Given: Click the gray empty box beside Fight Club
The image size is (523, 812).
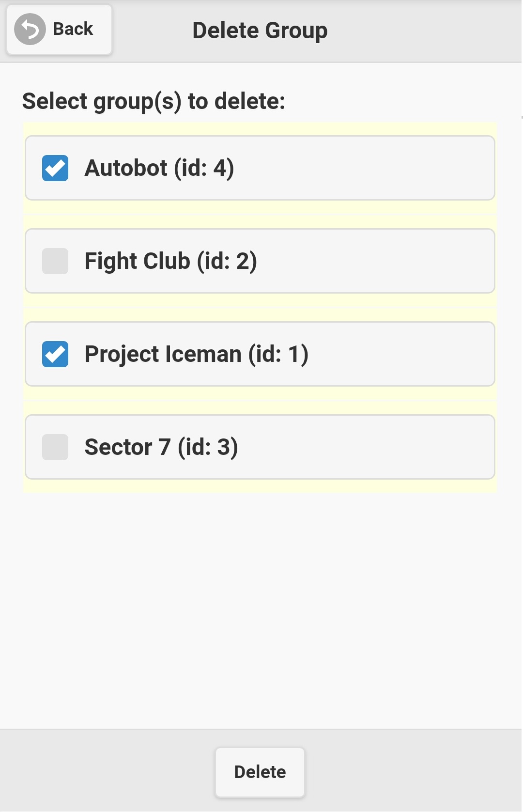Looking at the screenshot, I should point(55,261).
